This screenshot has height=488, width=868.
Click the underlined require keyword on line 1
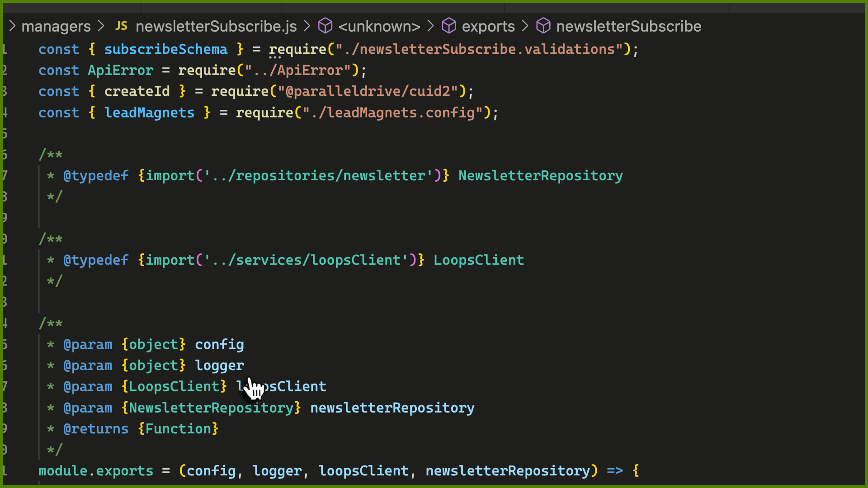(297, 49)
